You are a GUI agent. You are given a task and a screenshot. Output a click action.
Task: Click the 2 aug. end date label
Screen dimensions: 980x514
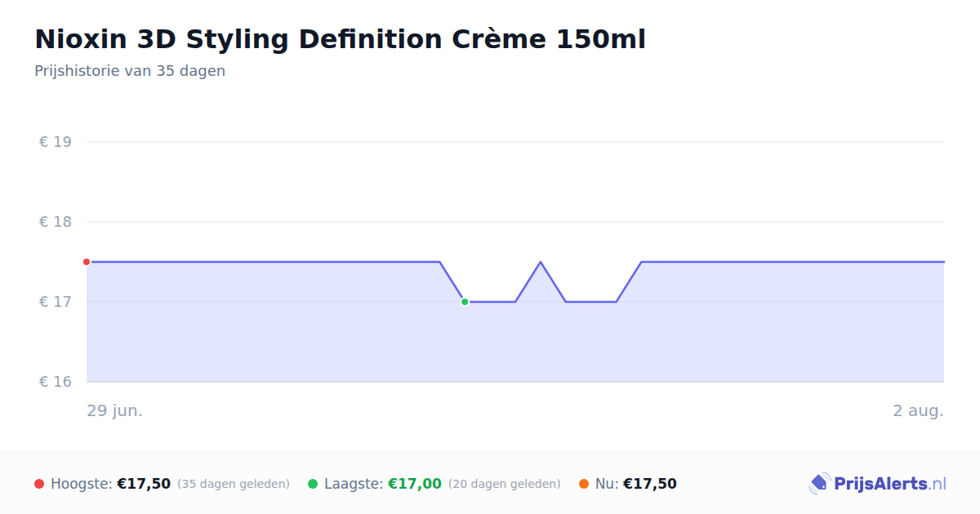click(x=918, y=410)
